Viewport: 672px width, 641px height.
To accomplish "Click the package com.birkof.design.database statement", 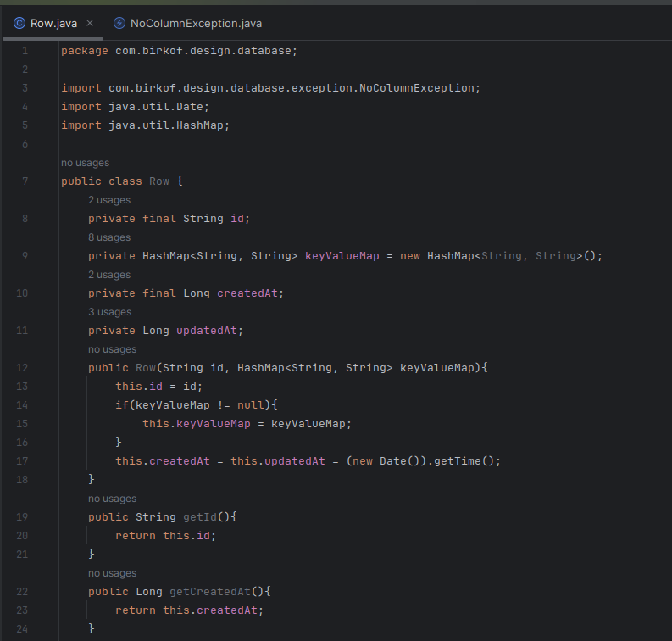I will coord(179,51).
